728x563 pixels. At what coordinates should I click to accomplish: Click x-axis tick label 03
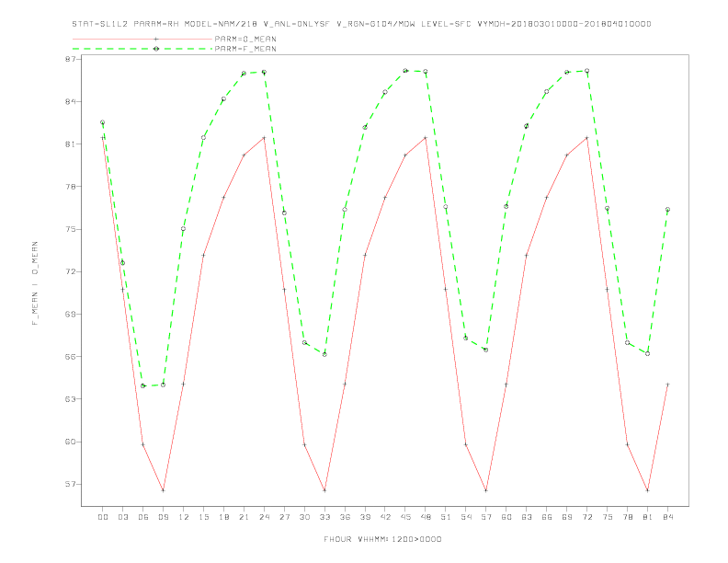122,517
